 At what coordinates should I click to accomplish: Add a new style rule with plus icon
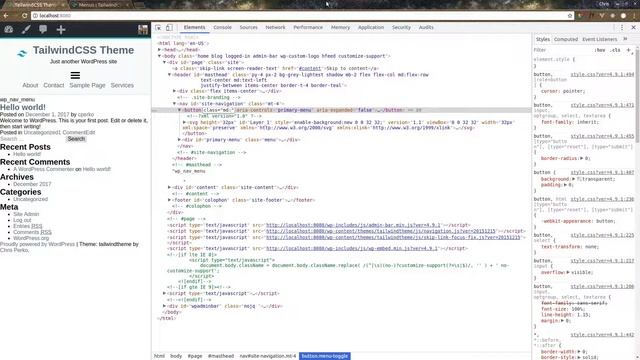click(x=629, y=50)
